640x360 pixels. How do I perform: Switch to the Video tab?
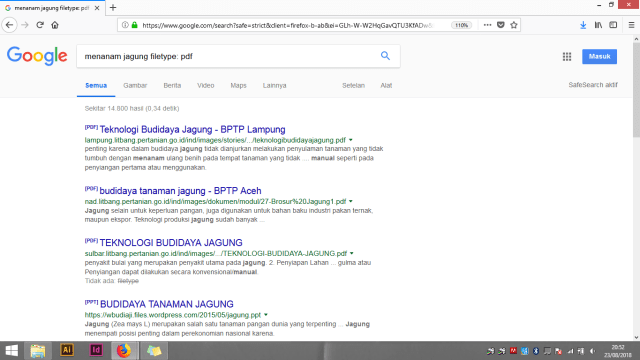pos(206,85)
